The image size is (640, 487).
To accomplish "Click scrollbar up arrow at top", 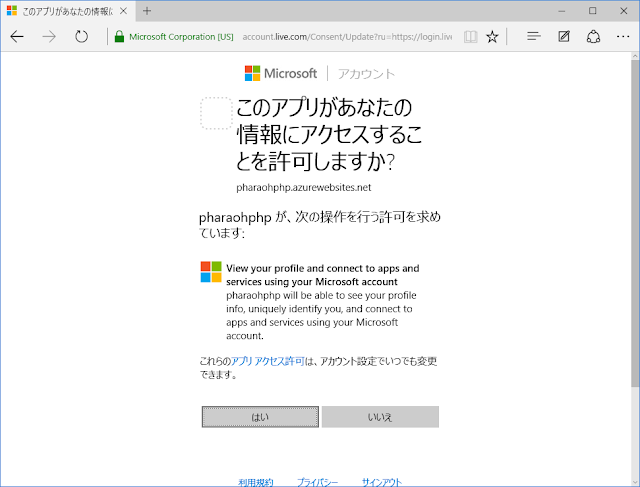I will pyautogui.click(x=635, y=56).
